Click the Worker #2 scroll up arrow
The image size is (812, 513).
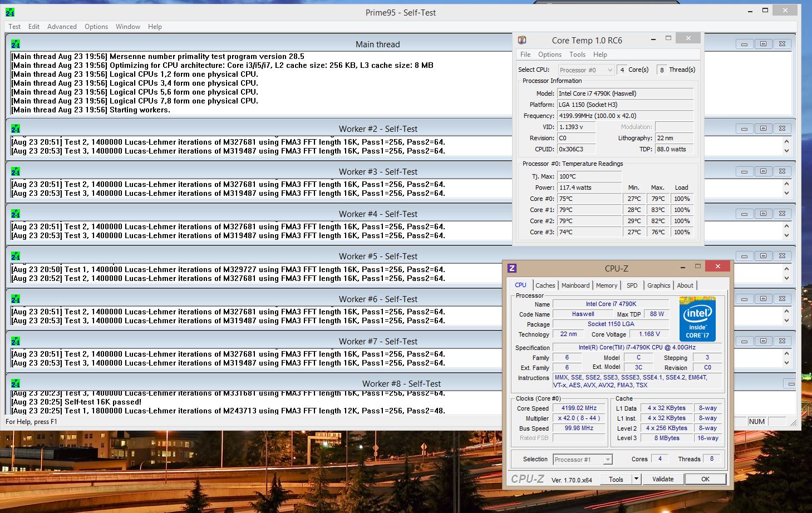(x=786, y=141)
